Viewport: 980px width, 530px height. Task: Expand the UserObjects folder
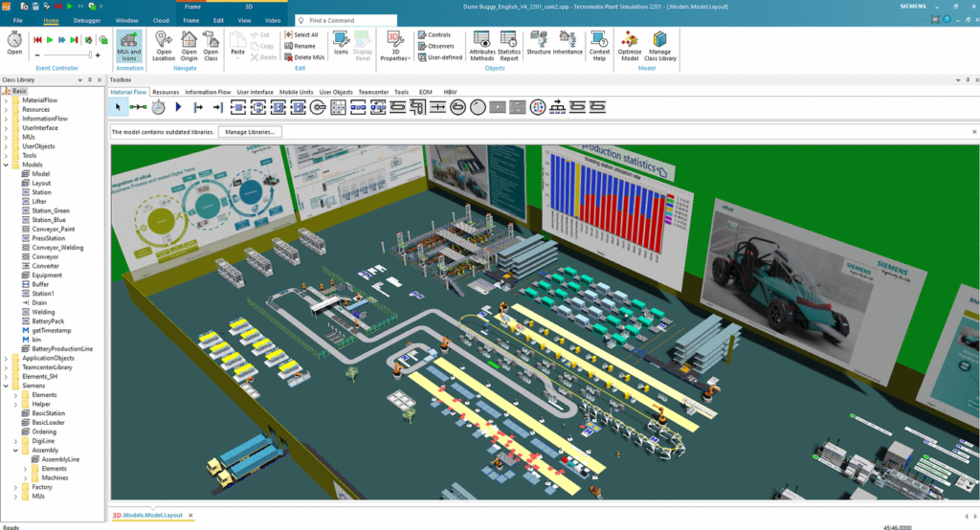(x=7, y=146)
